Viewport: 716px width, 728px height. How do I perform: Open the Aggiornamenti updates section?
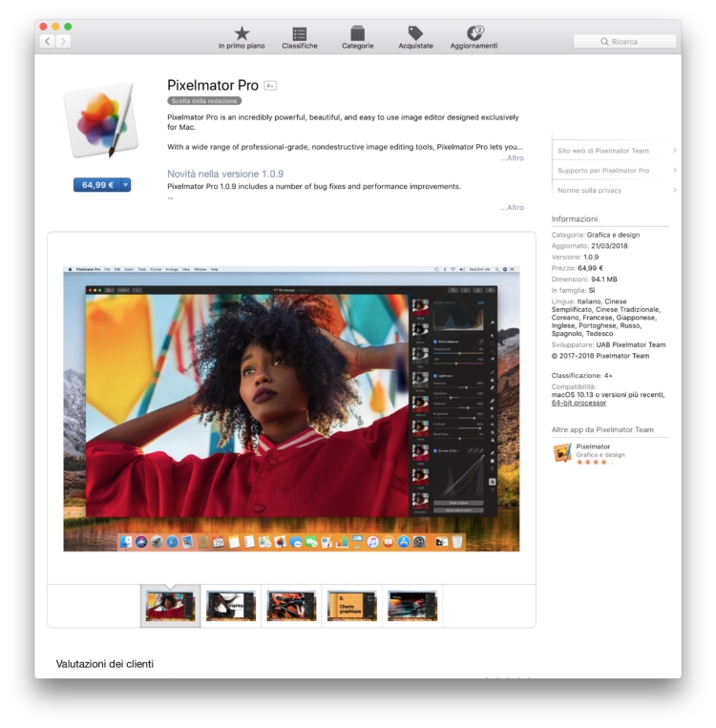[474, 37]
